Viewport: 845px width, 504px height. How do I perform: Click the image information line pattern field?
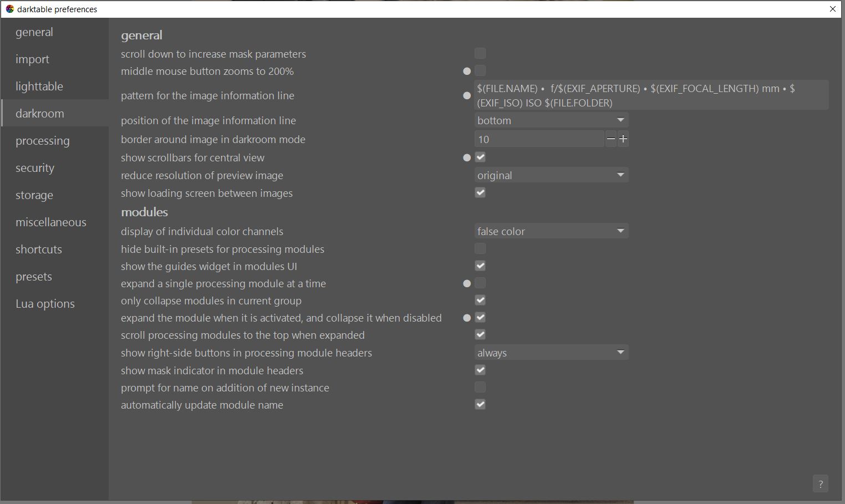(x=651, y=95)
